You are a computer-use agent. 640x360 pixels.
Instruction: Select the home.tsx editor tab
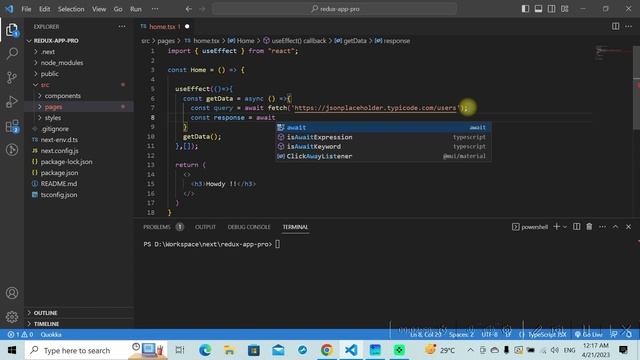[x=164, y=27]
